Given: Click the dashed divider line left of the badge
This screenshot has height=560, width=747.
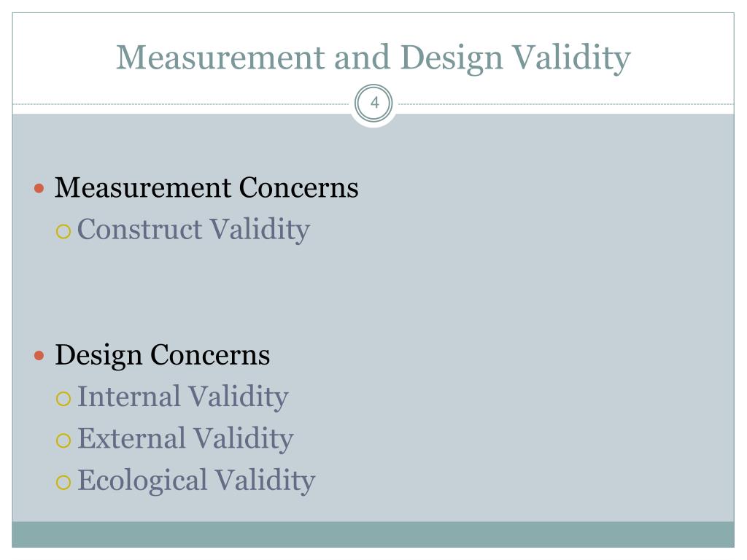Looking at the screenshot, I should (x=181, y=104).
